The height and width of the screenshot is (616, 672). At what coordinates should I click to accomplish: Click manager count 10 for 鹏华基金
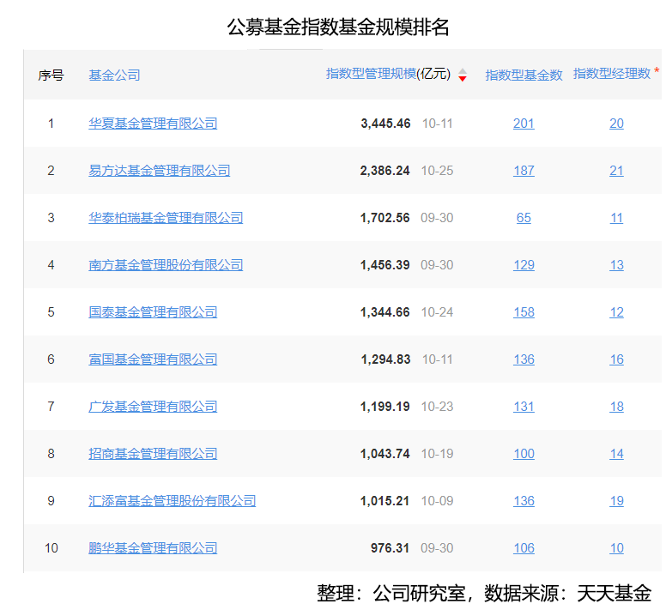[616, 547]
